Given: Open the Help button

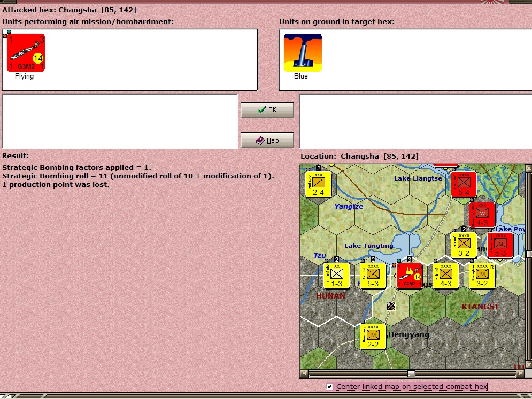Looking at the screenshot, I should pyautogui.click(x=267, y=140).
